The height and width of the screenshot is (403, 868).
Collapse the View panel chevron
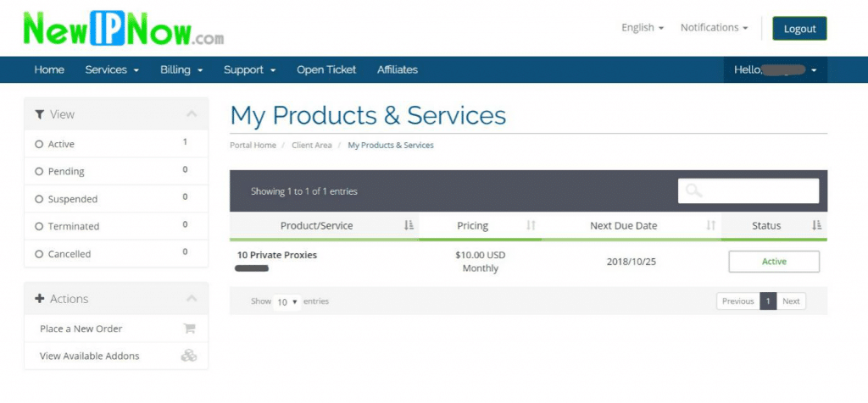(192, 114)
